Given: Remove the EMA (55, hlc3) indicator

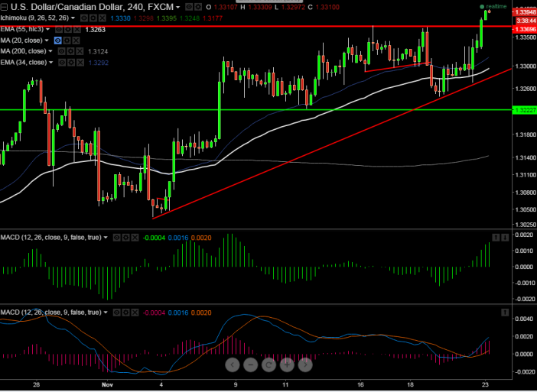Looking at the screenshot, I should click(x=77, y=29).
